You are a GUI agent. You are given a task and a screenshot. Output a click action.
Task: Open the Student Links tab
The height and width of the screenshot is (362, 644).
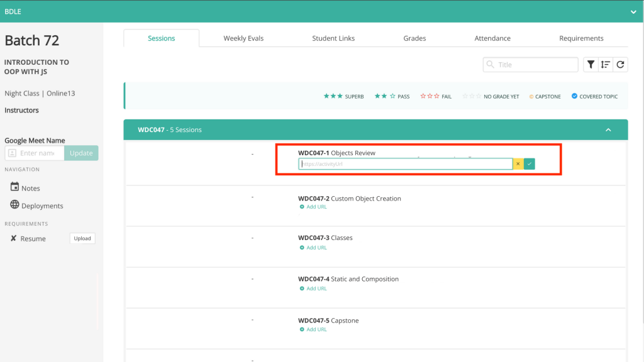click(x=333, y=38)
